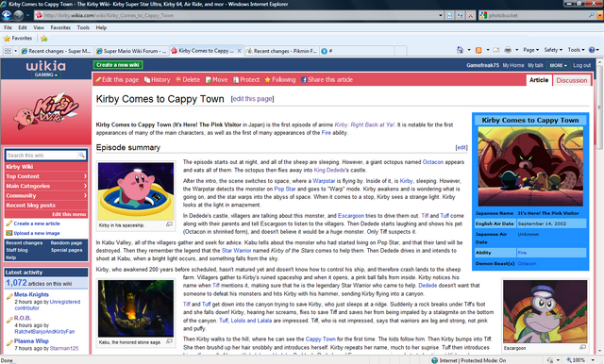Click the Refresh icon beside the address bar
Screen dimensions: 604x364
[460, 15]
